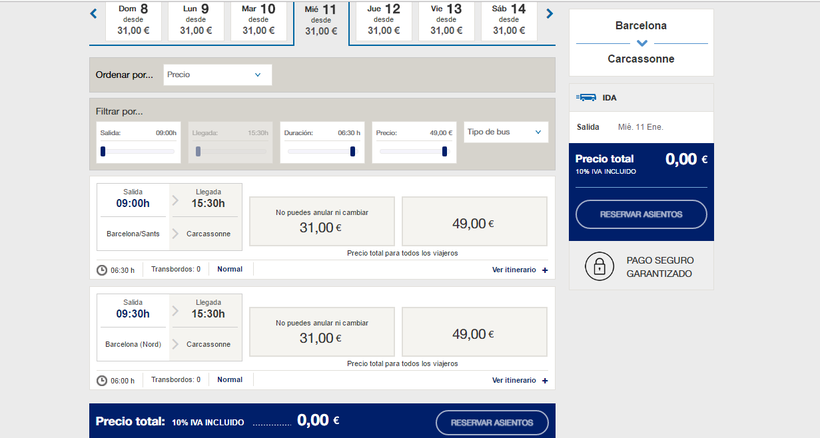Click the bus icon next to IDA
This screenshot has height=438, width=820.
[x=586, y=97]
